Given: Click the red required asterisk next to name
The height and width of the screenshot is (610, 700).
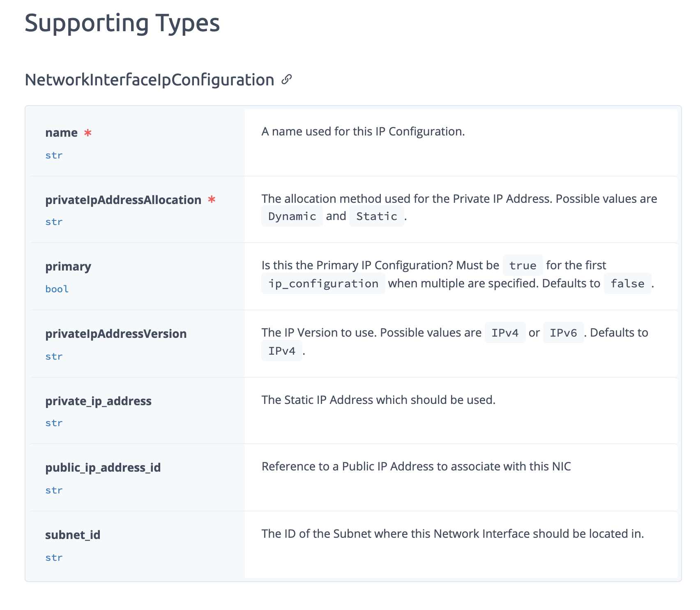Looking at the screenshot, I should click(87, 133).
